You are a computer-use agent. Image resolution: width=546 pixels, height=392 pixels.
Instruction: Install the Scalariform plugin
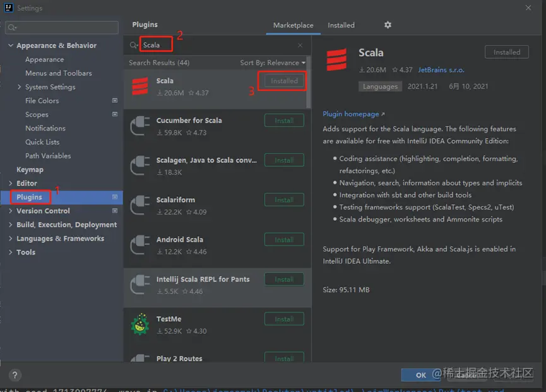tap(284, 200)
